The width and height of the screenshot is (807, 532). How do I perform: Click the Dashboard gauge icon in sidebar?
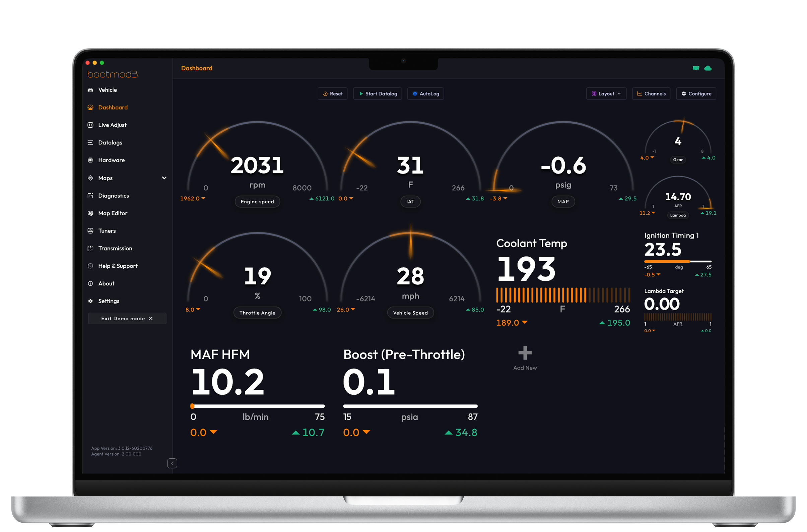click(x=90, y=108)
